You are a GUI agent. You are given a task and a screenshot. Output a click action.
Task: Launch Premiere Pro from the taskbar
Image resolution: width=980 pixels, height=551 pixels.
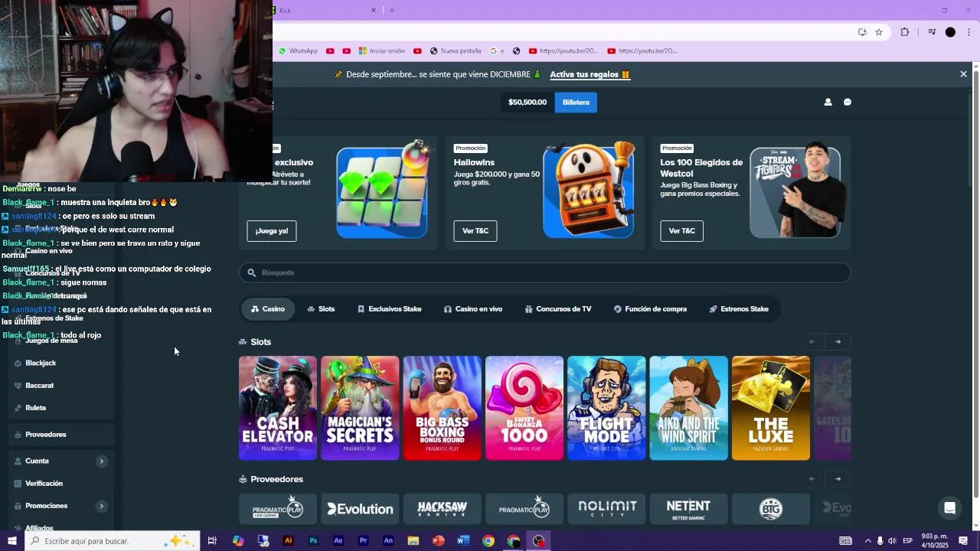coord(364,541)
